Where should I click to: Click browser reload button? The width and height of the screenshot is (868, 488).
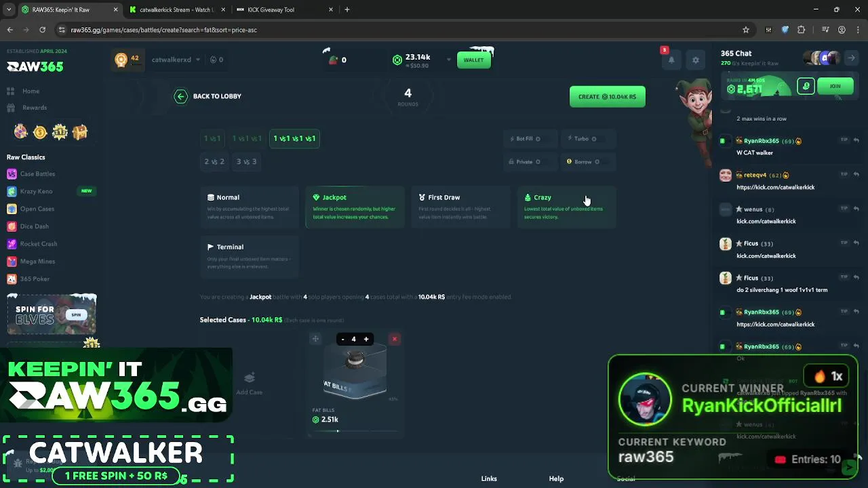click(42, 30)
